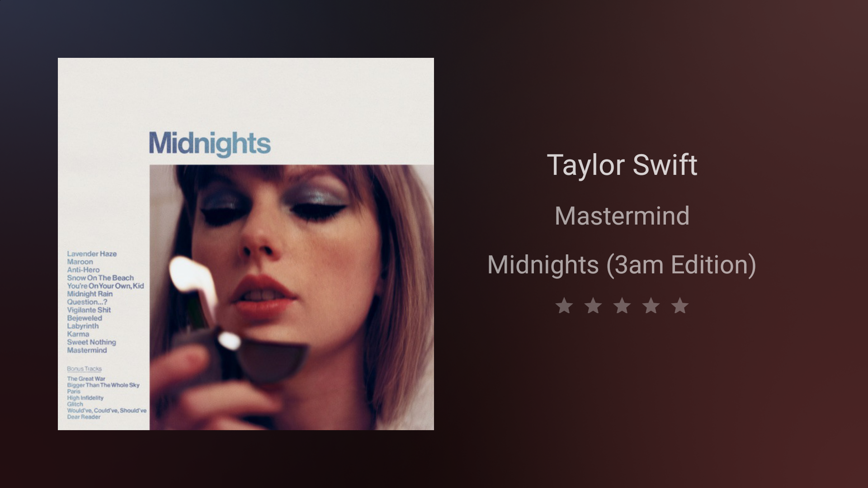Select the Mastermind song title
Screen dimensions: 868x488
(x=622, y=216)
